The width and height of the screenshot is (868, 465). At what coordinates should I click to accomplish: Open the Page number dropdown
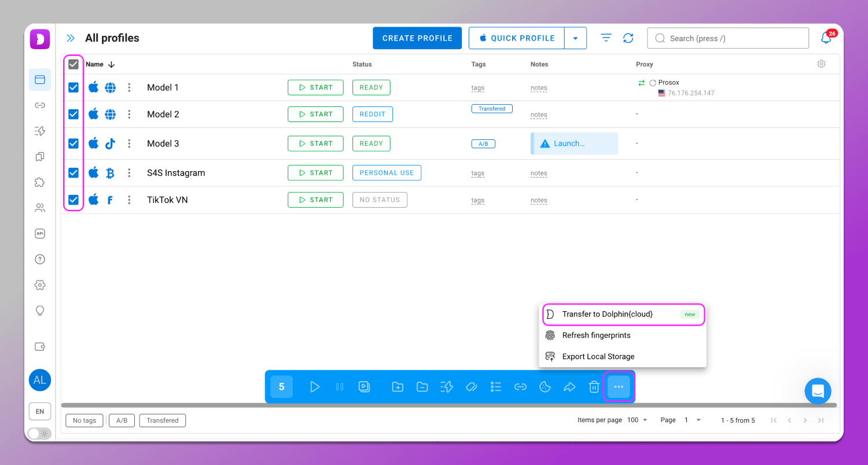[692, 420]
